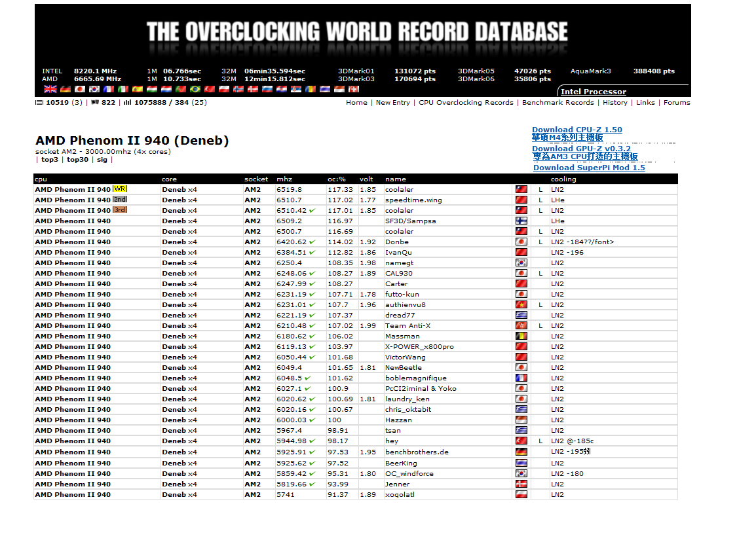Click the 'cooling' column header
This screenshot has height=546, width=756.
(x=563, y=179)
